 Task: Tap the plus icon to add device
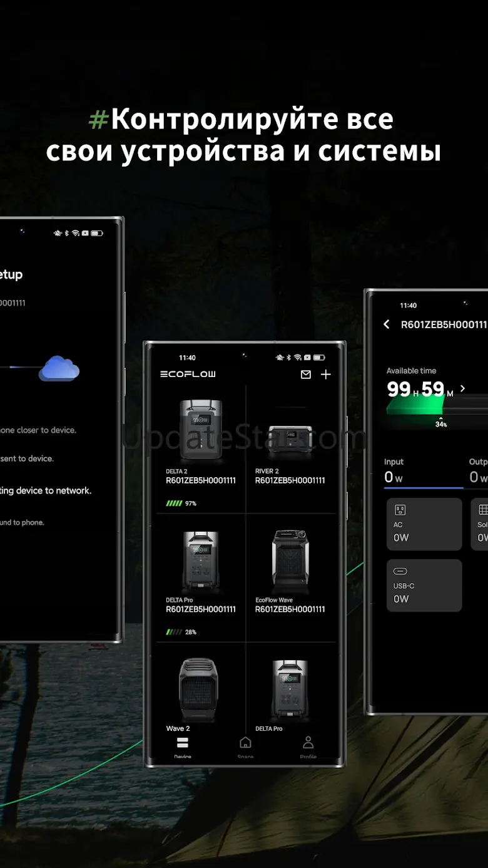coord(325,375)
